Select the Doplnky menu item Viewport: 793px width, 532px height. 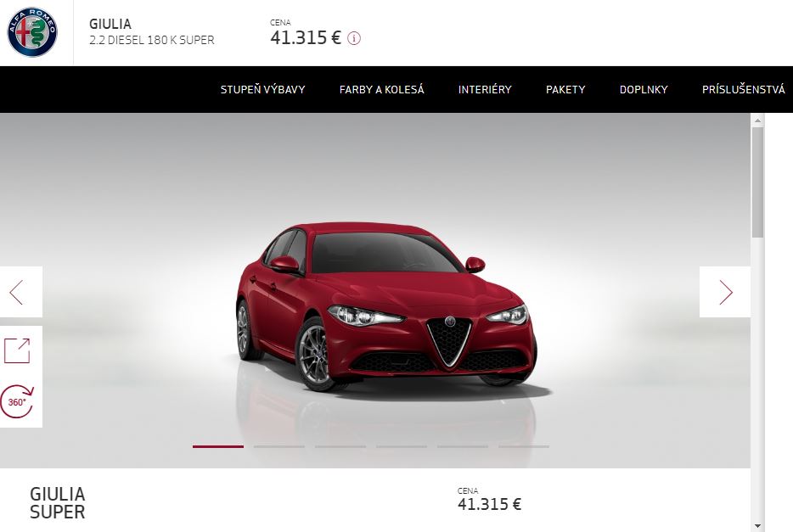point(644,89)
